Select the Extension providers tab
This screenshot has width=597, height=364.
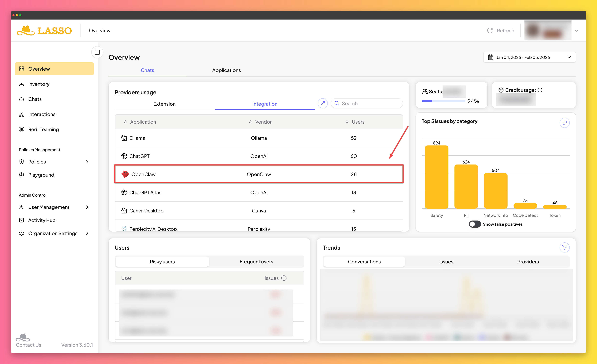tap(164, 104)
